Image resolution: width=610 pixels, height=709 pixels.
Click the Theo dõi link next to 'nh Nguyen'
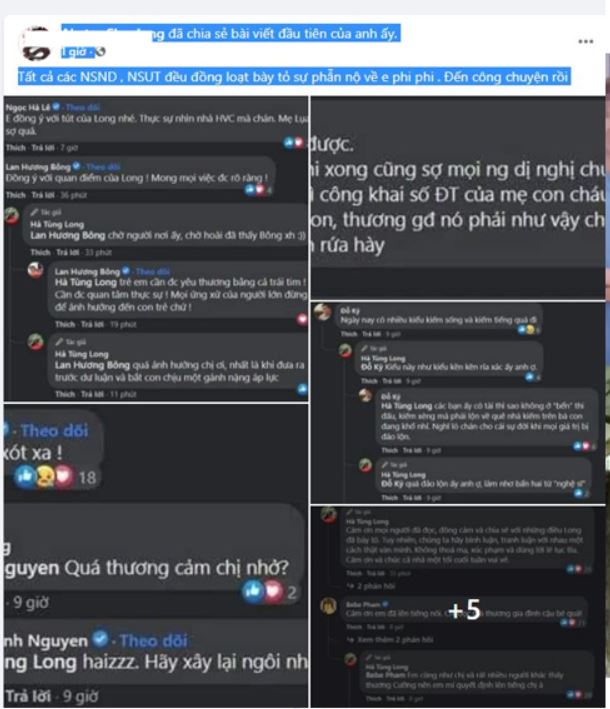tap(153, 641)
